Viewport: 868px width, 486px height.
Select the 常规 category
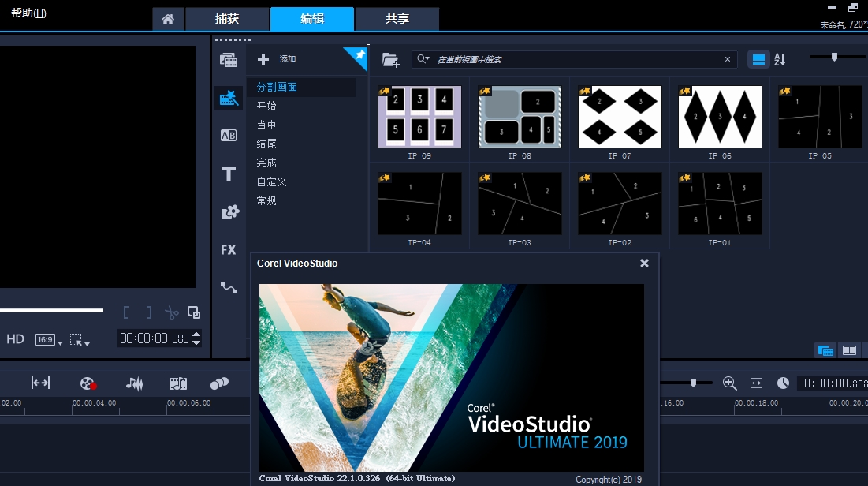tap(266, 200)
